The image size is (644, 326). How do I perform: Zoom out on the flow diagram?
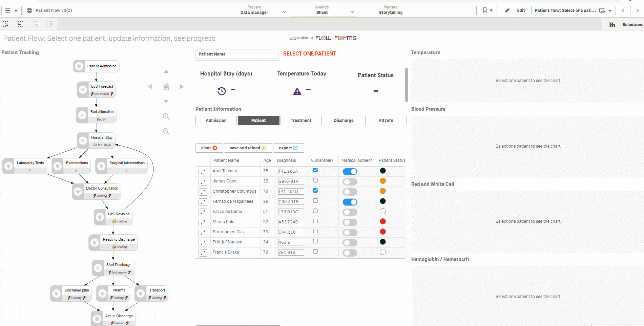[166, 131]
